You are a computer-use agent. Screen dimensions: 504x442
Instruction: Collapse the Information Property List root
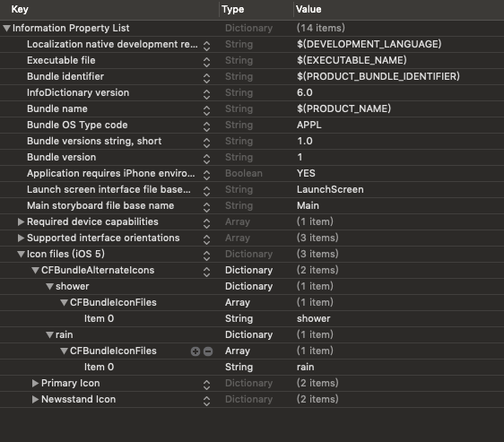click(x=6, y=29)
